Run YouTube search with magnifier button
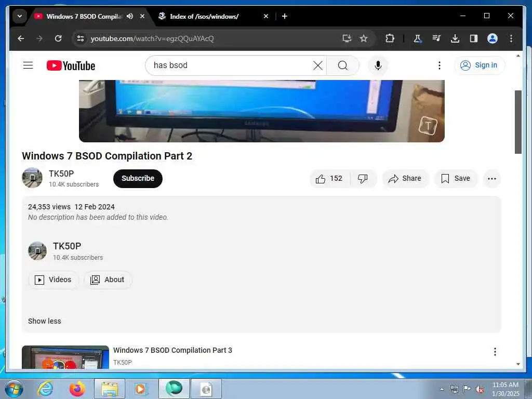Viewport: 532px width, 399px height. point(343,65)
